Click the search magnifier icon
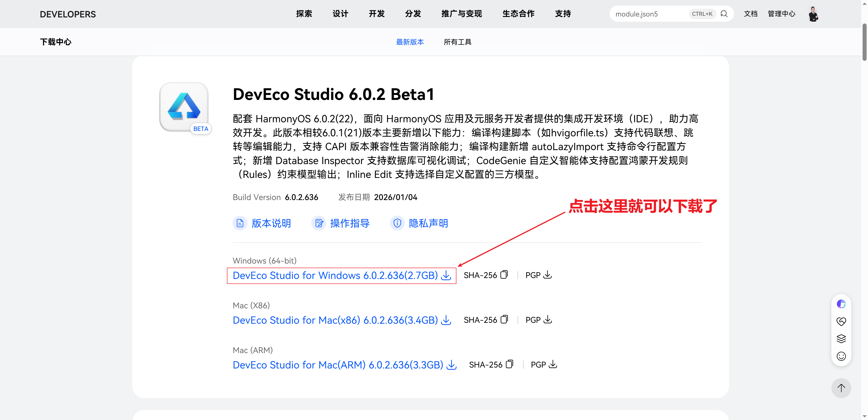868x420 pixels. coord(724,14)
